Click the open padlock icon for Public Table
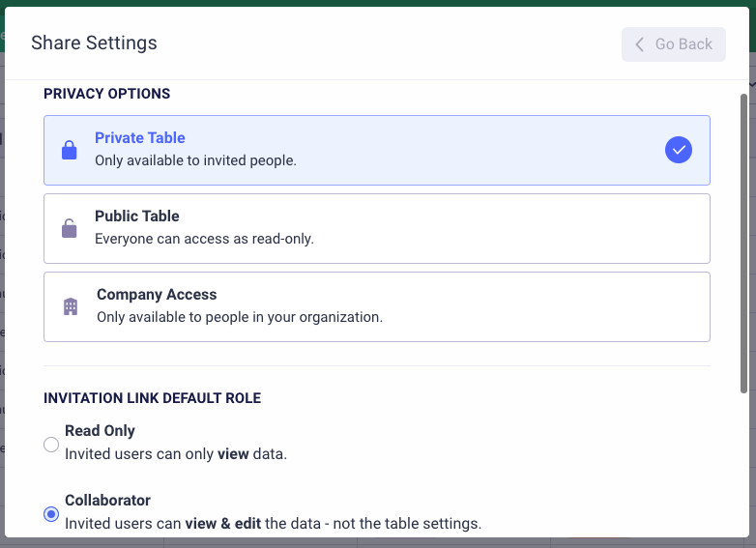The width and height of the screenshot is (756, 548). click(x=70, y=229)
